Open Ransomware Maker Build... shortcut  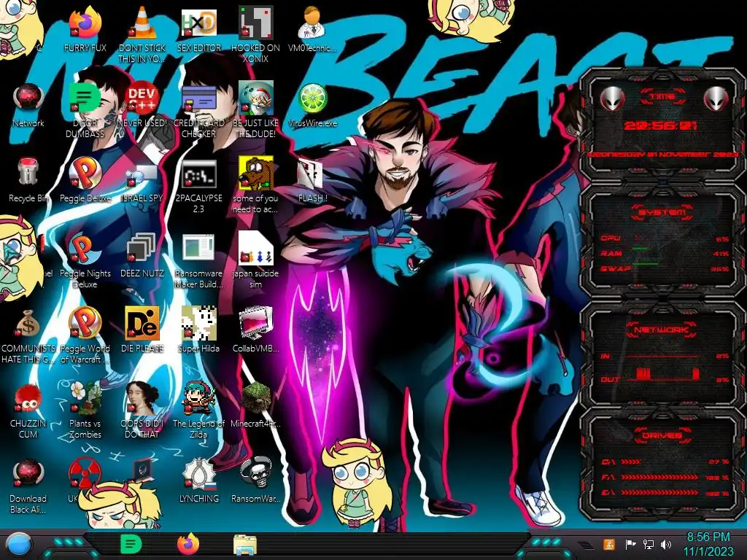(199, 249)
